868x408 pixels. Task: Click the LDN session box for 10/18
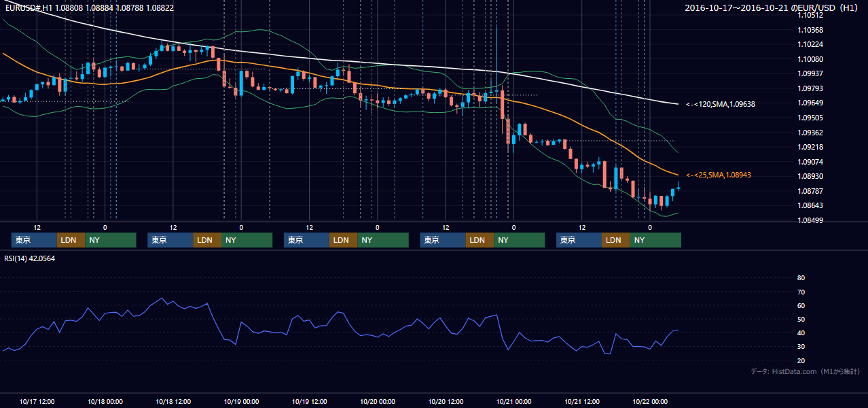[207, 240]
